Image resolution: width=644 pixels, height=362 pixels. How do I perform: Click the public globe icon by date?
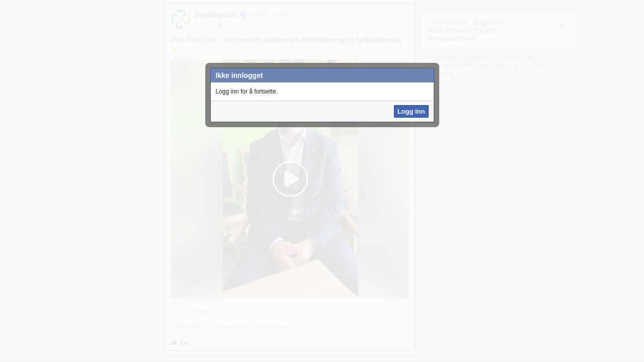click(x=220, y=25)
